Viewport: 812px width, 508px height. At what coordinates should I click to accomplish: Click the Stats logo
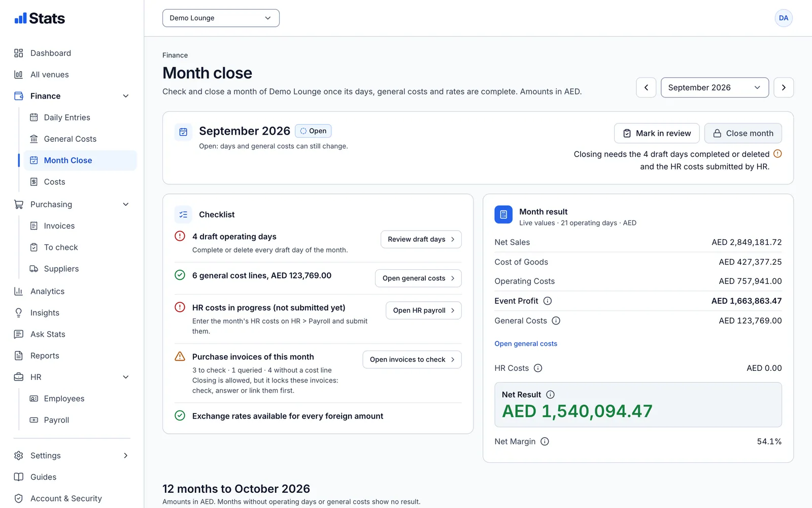40,18
